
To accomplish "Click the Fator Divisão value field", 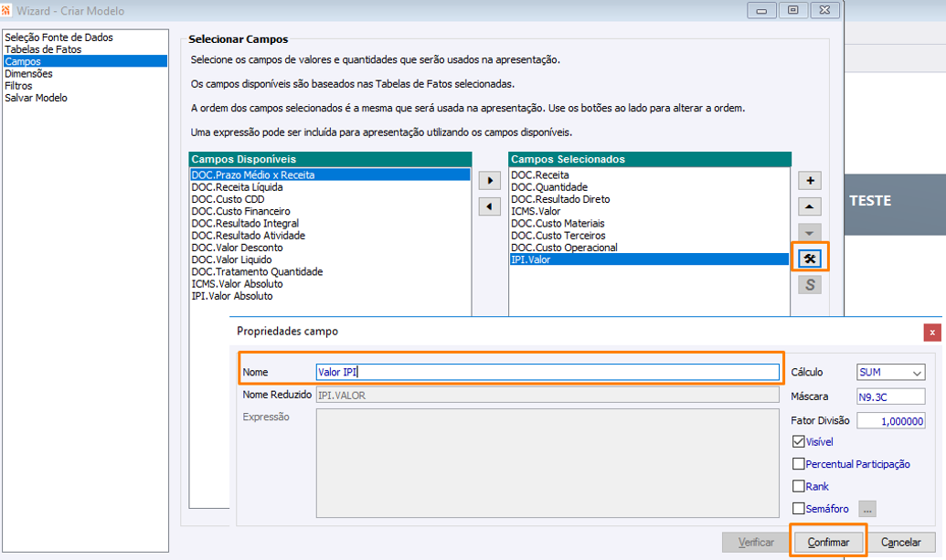I will pyautogui.click(x=890, y=421).
